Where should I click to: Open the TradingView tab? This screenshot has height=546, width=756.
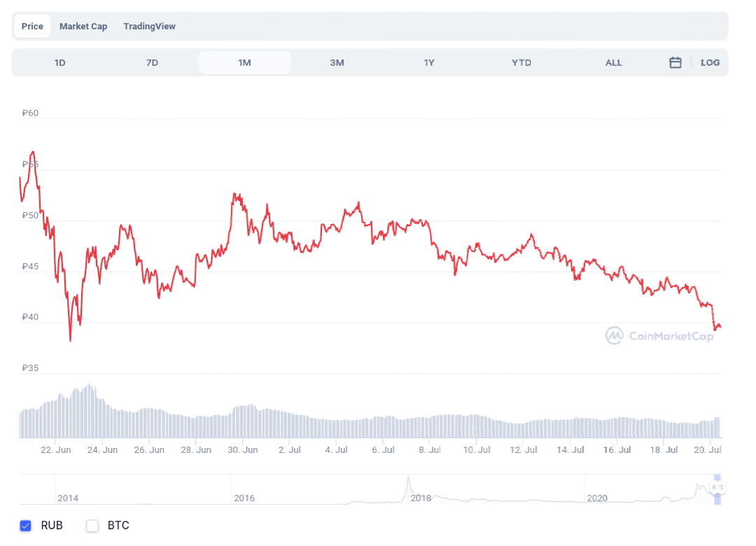point(149,26)
